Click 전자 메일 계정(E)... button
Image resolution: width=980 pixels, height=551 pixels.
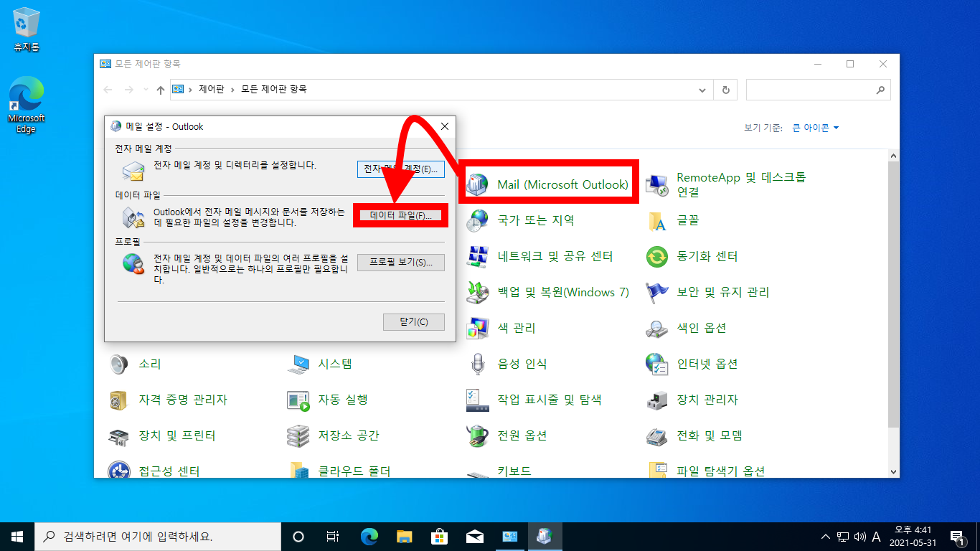pyautogui.click(x=401, y=169)
